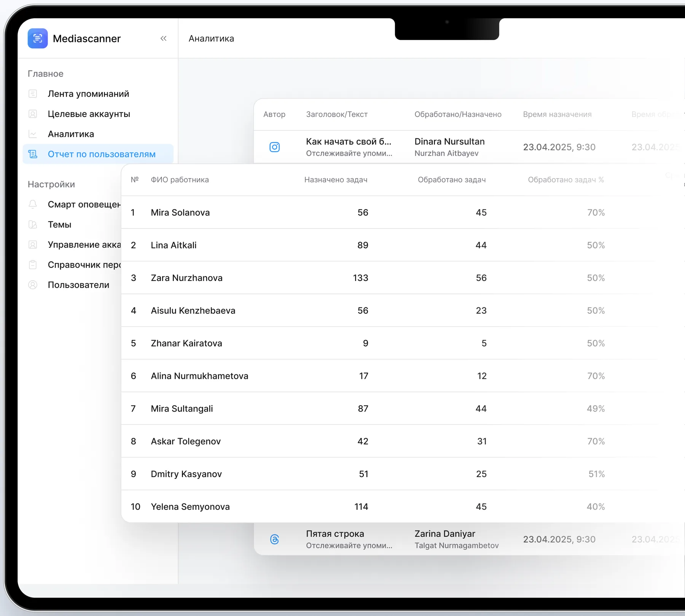685x616 pixels.
Task: Click the Лента упоминаний feed icon
Action: coord(33,94)
